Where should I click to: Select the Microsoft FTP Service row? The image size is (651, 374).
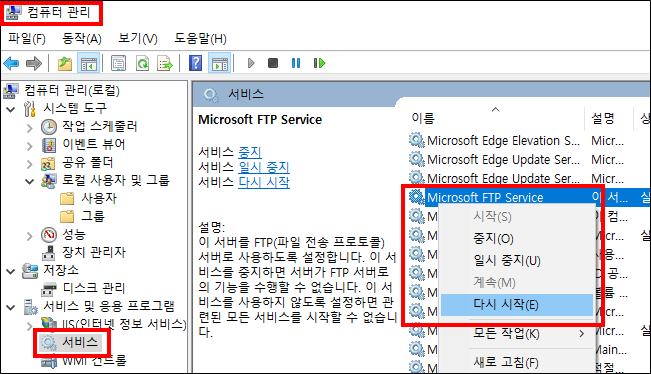click(485, 198)
